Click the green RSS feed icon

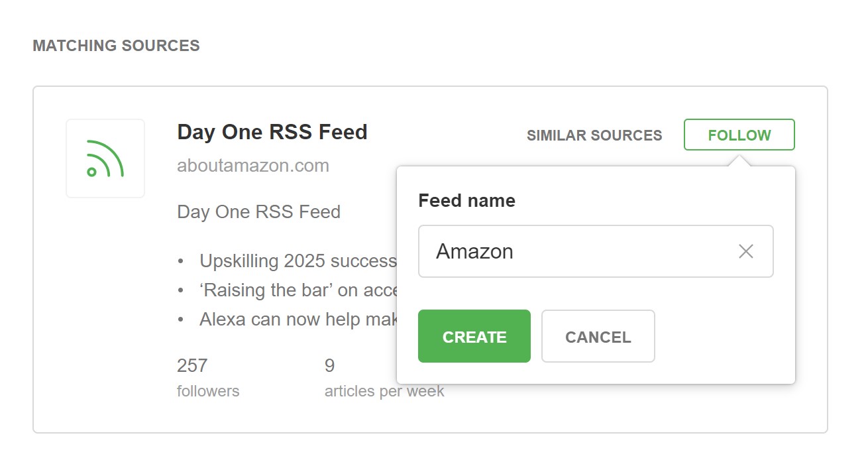[x=105, y=158]
